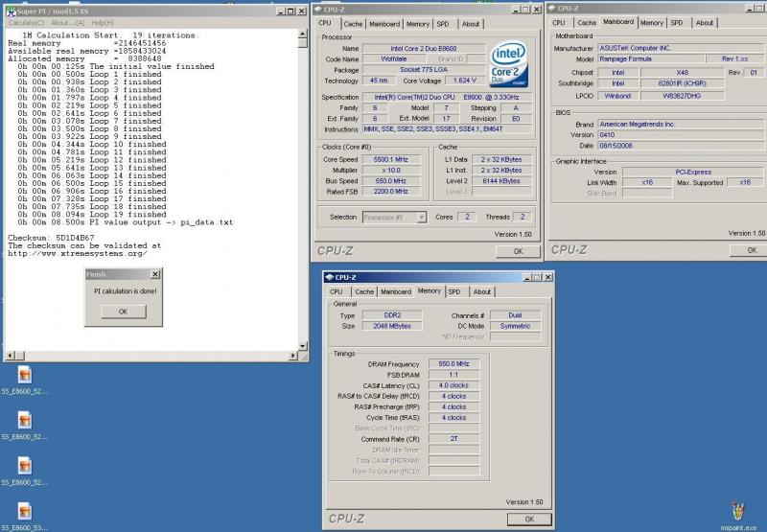Select the S5_E8600_53... desktop file icon
767x532 pixels.
click(25, 518)
